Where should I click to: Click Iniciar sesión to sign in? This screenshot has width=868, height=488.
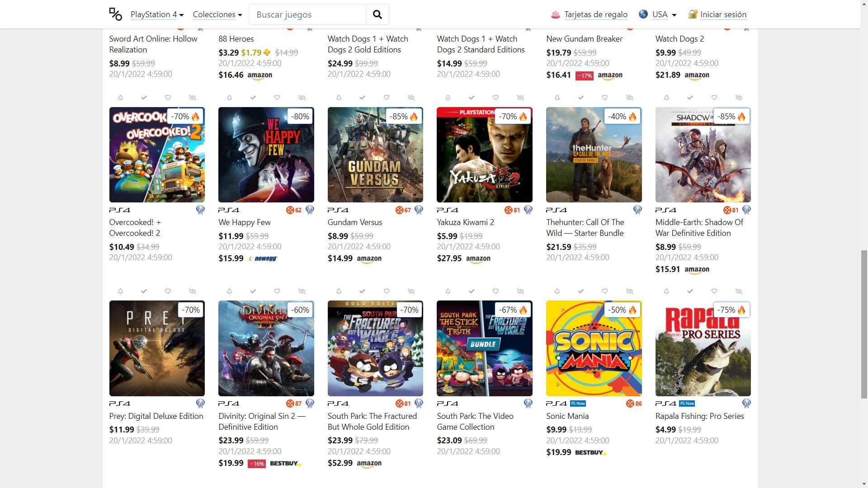tap(723, 14)
